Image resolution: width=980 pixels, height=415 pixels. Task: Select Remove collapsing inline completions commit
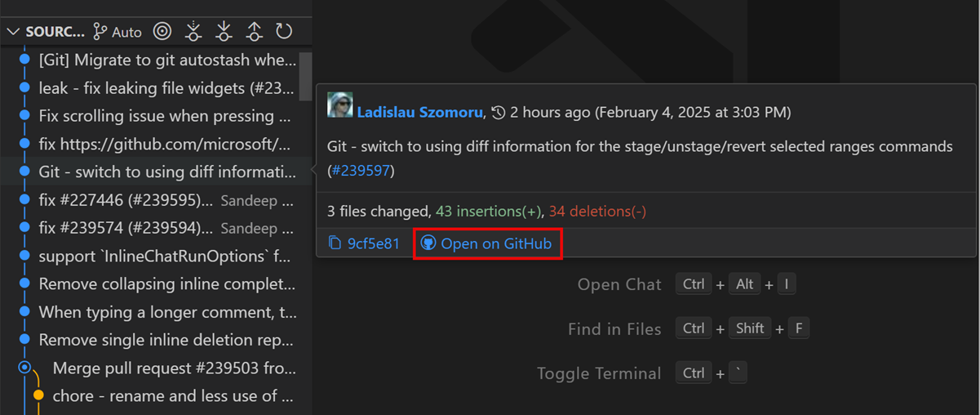(x=166, y=283)
